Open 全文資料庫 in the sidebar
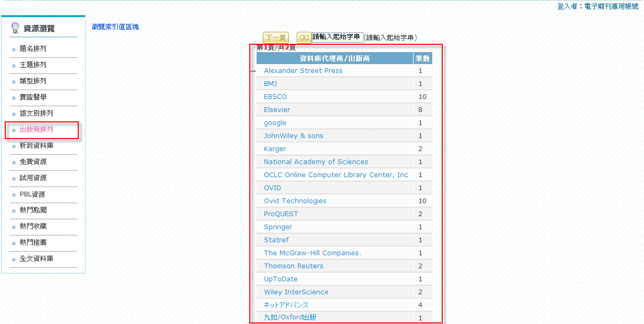 [x=36, y=258]
